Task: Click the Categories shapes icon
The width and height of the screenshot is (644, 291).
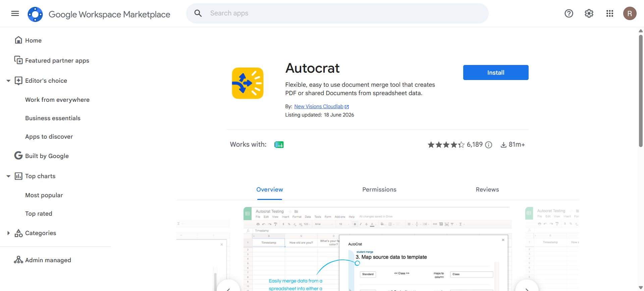Action: (x=19, y=233)
